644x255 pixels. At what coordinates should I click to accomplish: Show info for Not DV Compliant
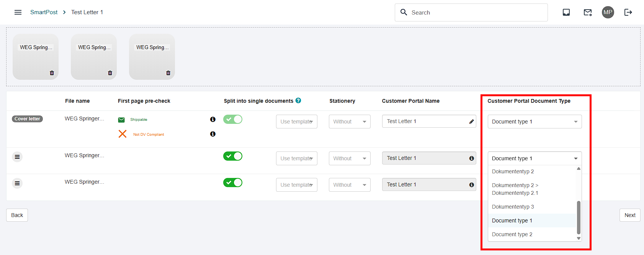coord(213,134)
